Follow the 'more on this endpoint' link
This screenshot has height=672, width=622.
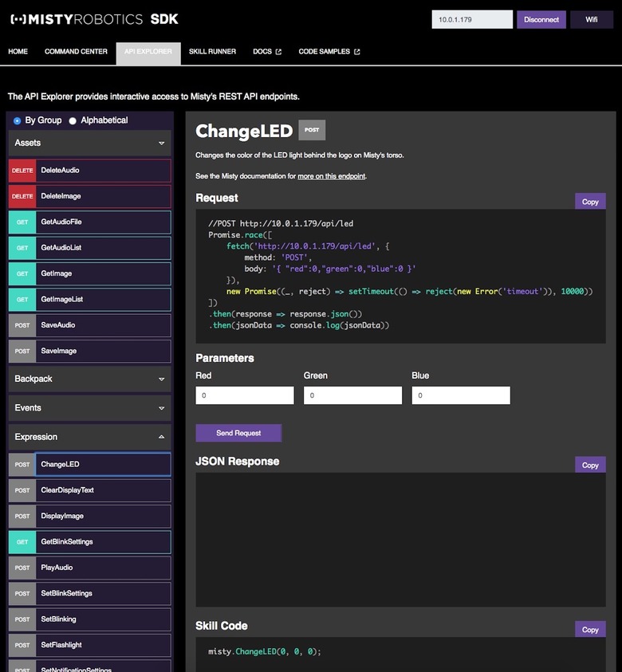331,176
